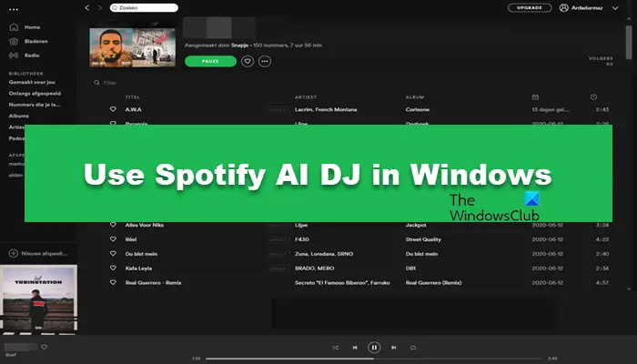Open artist F430
Image resolution: width=637 pixels, height=364 pixels.
302,239
